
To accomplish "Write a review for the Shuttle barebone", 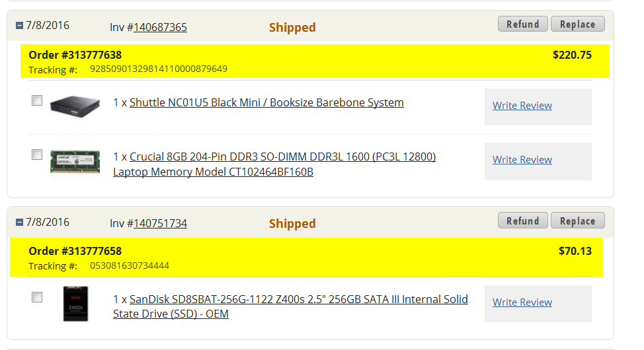I will click(522, 106).
